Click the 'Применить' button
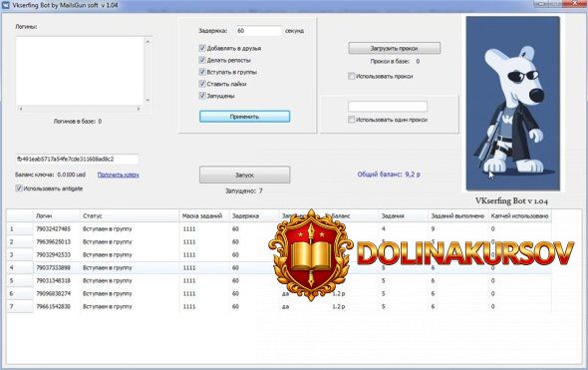This screenshot has width=588, height=370. point(244,117)
